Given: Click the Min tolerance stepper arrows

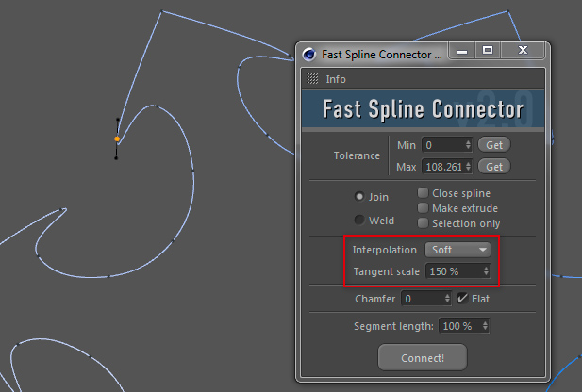Looking at the screenshot, I should coord(468,145).
